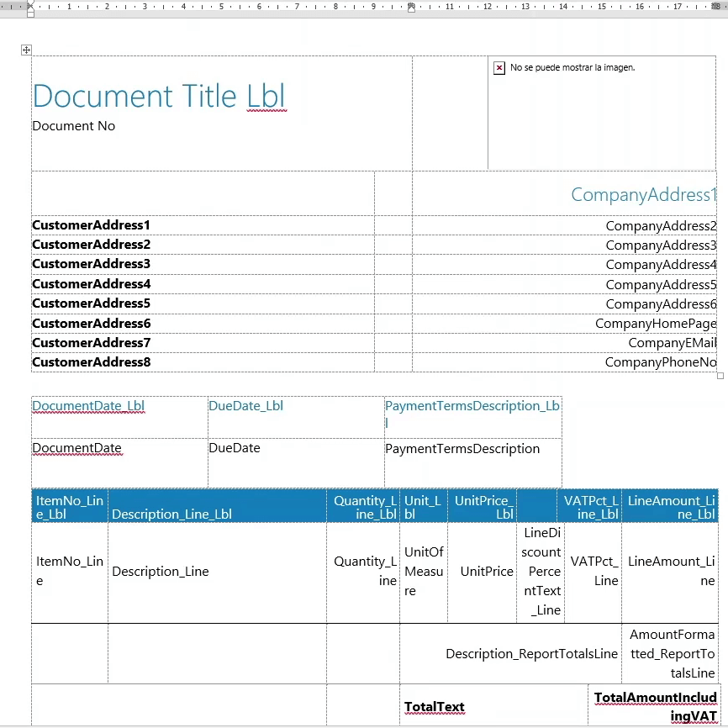Select the broken image placeholder icon
The image size is (728, 728).
499,67
